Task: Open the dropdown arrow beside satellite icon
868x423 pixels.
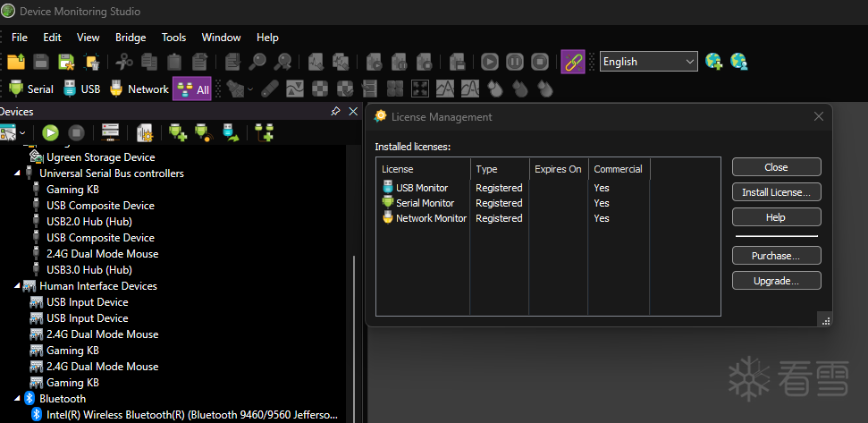Action: pyautogui.click(x=251, y=89)
